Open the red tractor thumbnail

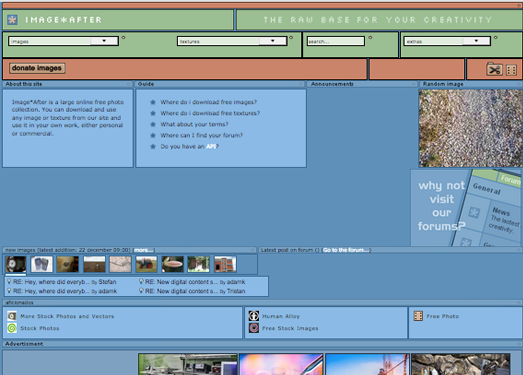tap(146, 264)
